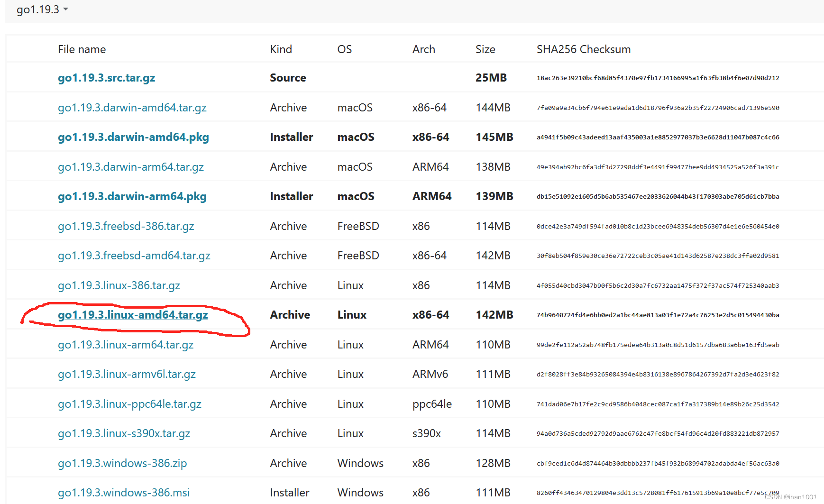Click Installer kind in windows-386.msi row
The height and width of the screenshot is (504, 824).
[290, 493]
